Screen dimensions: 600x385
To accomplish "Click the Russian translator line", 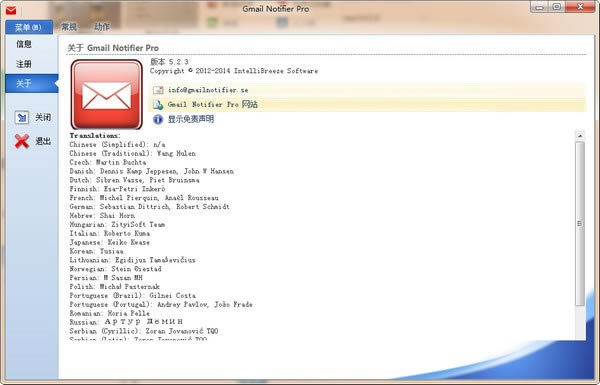I will (x=126, y=322).
